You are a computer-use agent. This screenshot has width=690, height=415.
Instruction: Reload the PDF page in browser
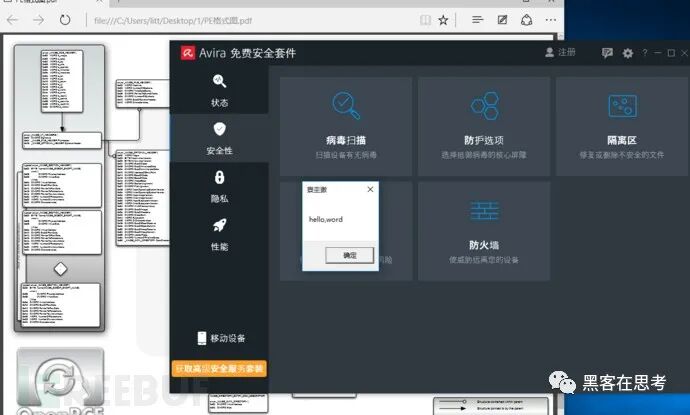click(x=65, y=20)
